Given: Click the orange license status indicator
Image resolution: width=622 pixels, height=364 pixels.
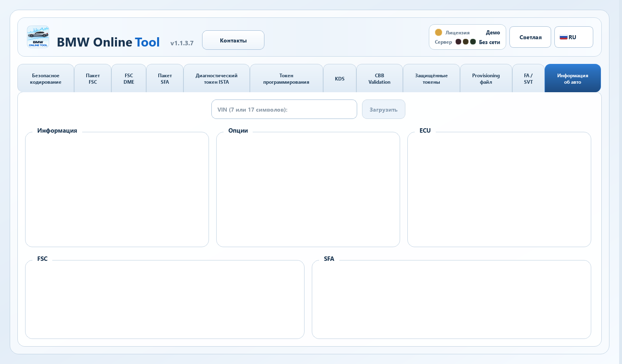Looking at the screenshot, I should (x=439, y=32).
